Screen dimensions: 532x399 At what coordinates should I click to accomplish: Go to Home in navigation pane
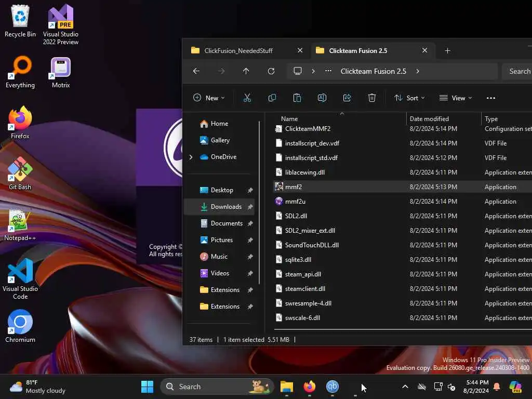(x=219, y=124)
